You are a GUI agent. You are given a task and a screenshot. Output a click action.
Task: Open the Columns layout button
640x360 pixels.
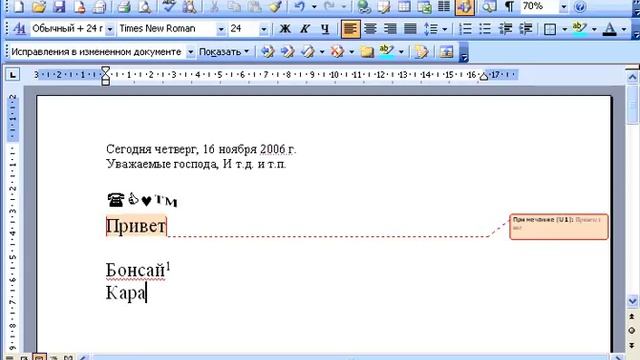[x=444, y=6]
